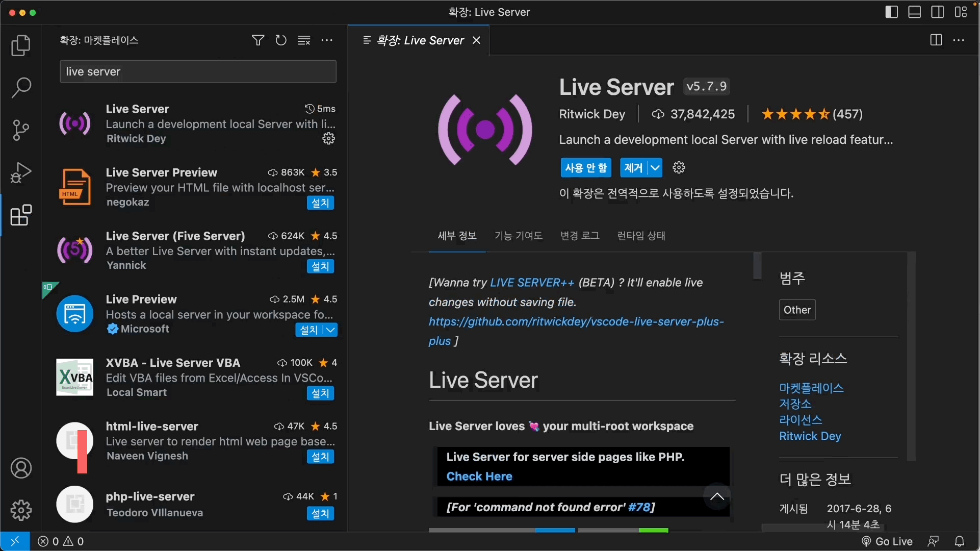Expand Live Preview install dropdown arrow
The image size is (980, 551).
pos(330,330)
